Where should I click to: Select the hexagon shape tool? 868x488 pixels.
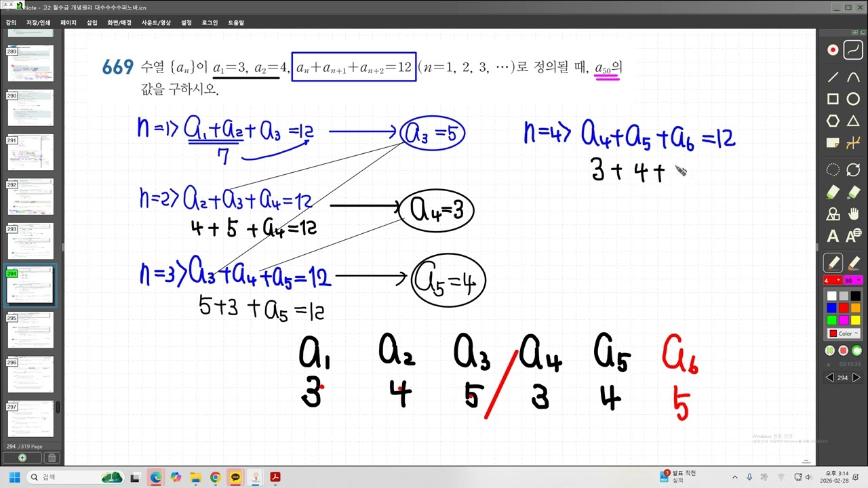(833, 121)
